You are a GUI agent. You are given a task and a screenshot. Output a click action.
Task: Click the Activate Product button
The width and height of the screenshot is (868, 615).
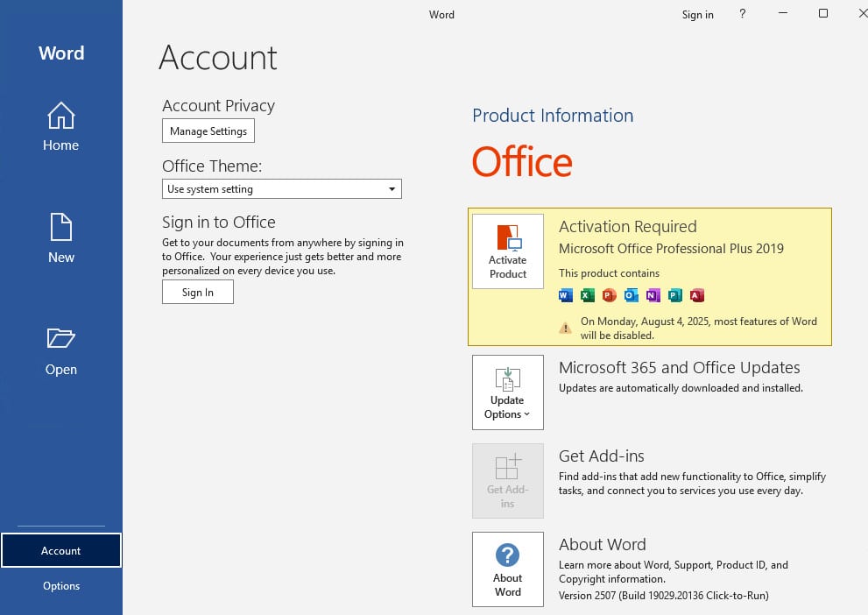(x=508, y=251)
